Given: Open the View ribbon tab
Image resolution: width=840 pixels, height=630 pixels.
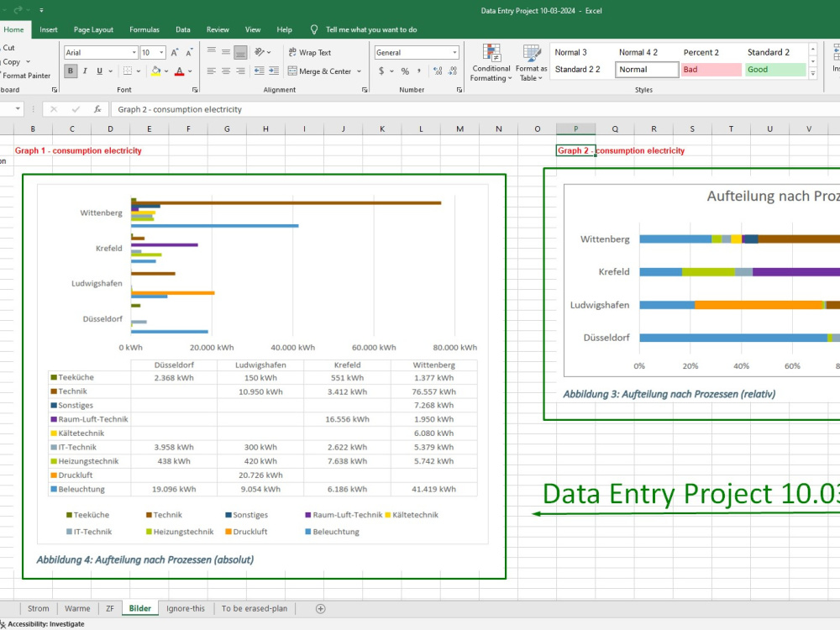Looking at the screenshot, I should click(253, 29).
